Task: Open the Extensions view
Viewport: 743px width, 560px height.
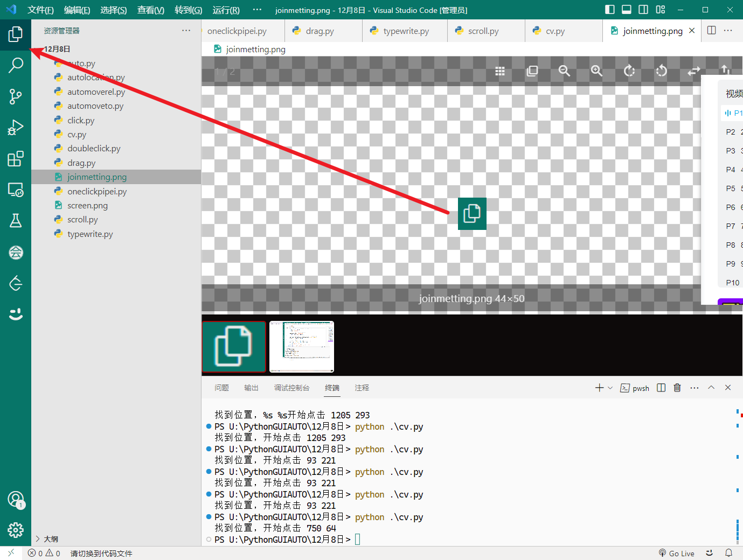Action: [x=16, y=159]
